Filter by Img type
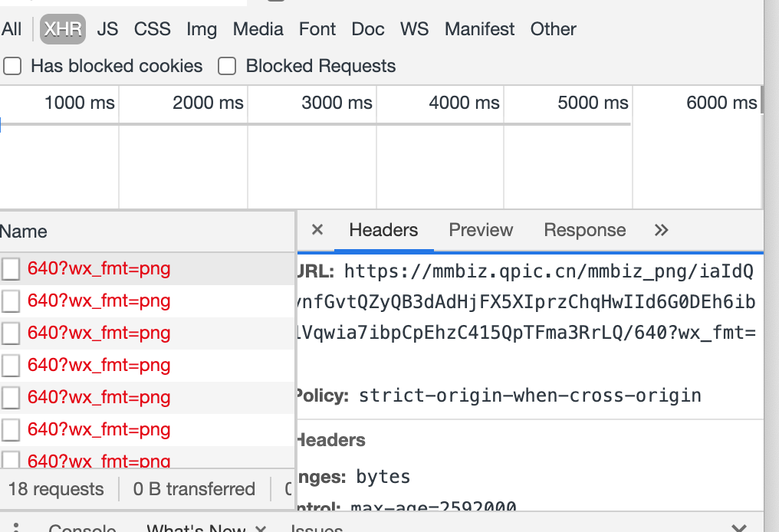779x532 pixels. tap(202, 29)
